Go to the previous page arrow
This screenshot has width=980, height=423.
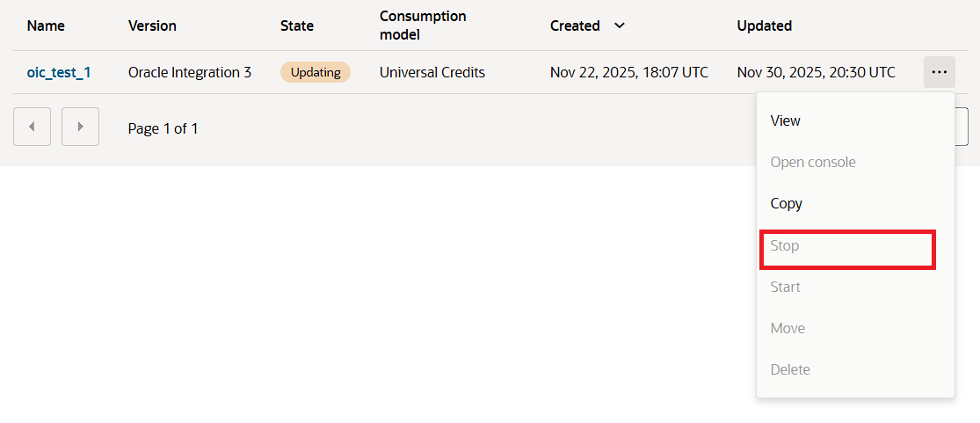[32, 127]
